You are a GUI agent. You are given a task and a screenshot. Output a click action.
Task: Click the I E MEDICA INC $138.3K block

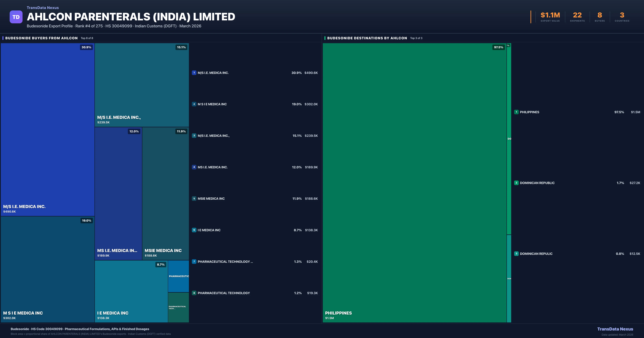click(x=131, y=291)
